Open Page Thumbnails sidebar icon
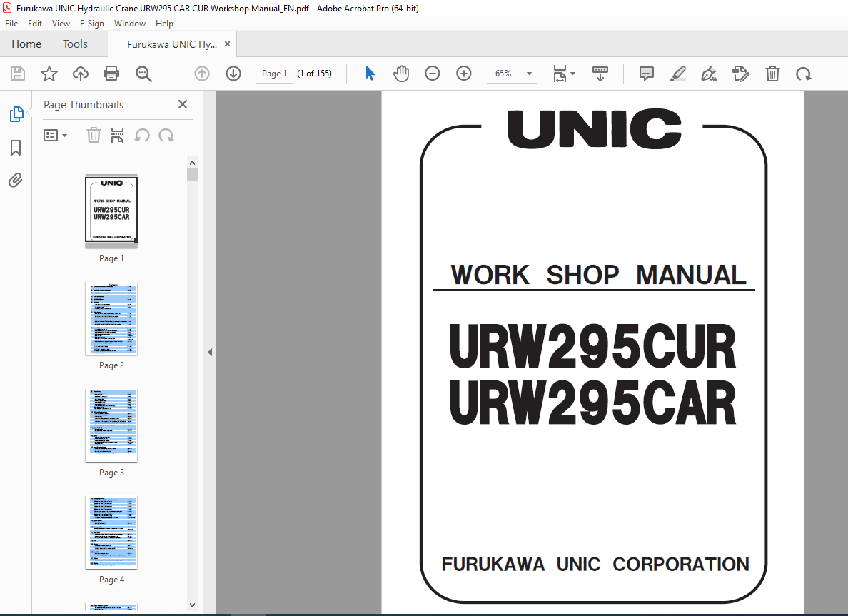The width and height of the screenshot is (848, 616). [x=16, y=114]
